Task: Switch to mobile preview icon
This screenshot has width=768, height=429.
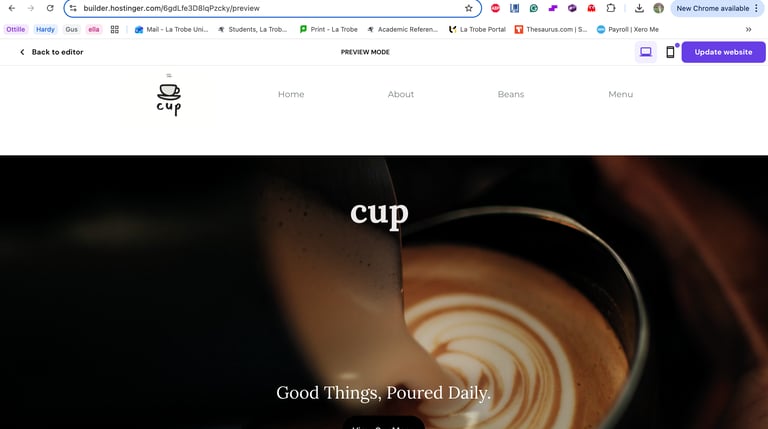Action: (670, 52)
